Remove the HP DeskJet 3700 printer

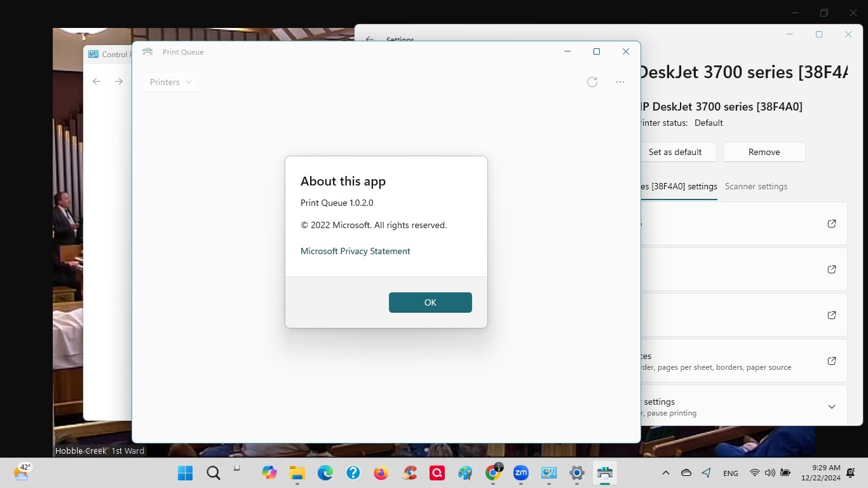click(x=764, y=152)
